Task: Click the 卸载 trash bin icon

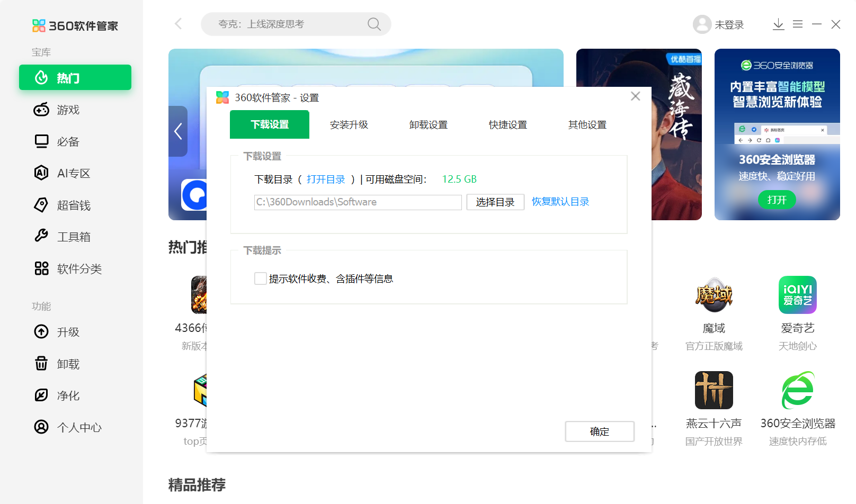Action: [x=41, y=364]
